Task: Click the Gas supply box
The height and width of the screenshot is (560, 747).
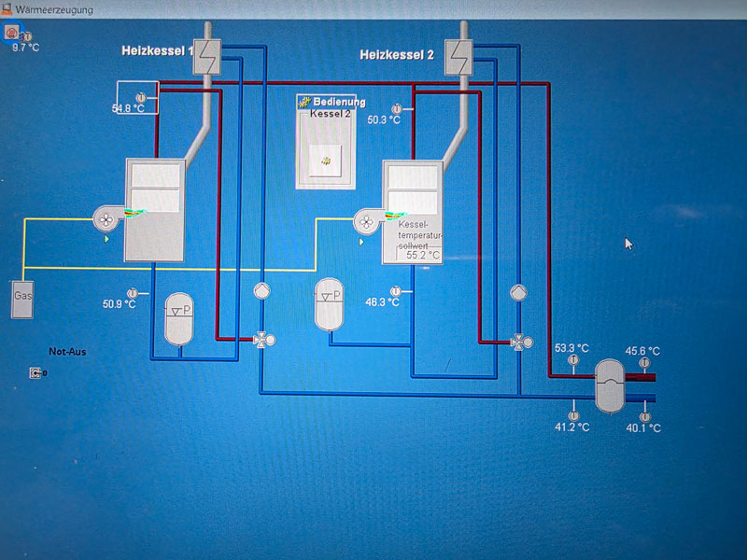Action: tap(22, 299)
